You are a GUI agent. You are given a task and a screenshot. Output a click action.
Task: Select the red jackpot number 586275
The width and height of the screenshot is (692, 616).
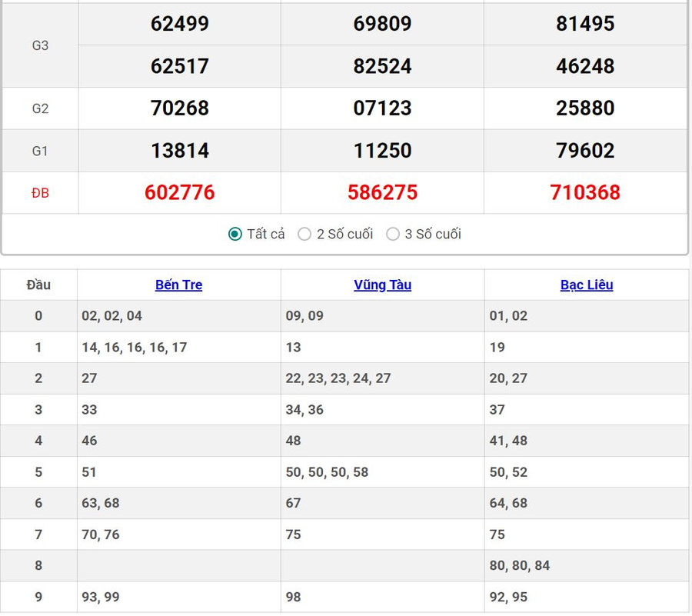click(382, 192)
